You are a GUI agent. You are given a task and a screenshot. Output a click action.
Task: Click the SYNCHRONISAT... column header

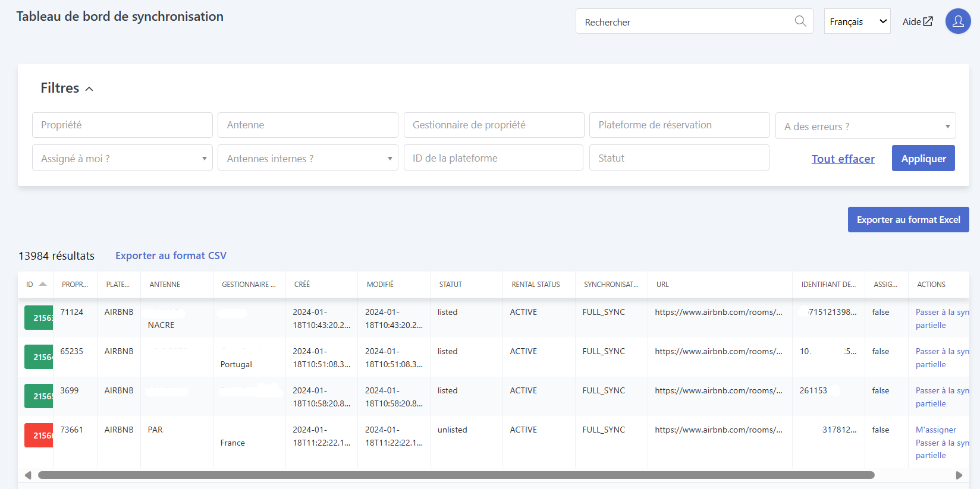[611, 285]
